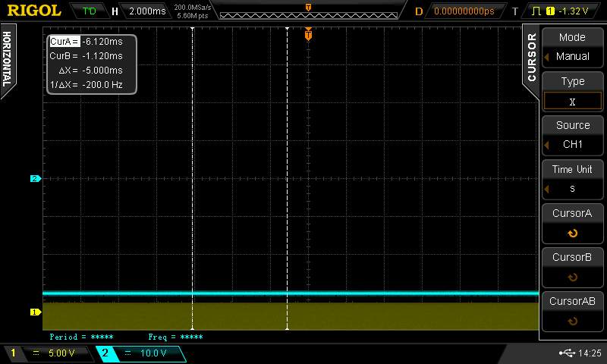Click the waveform memory overview bar
Image resolution: width=607 pixels, height=364 pixels.
pos(308,13)
